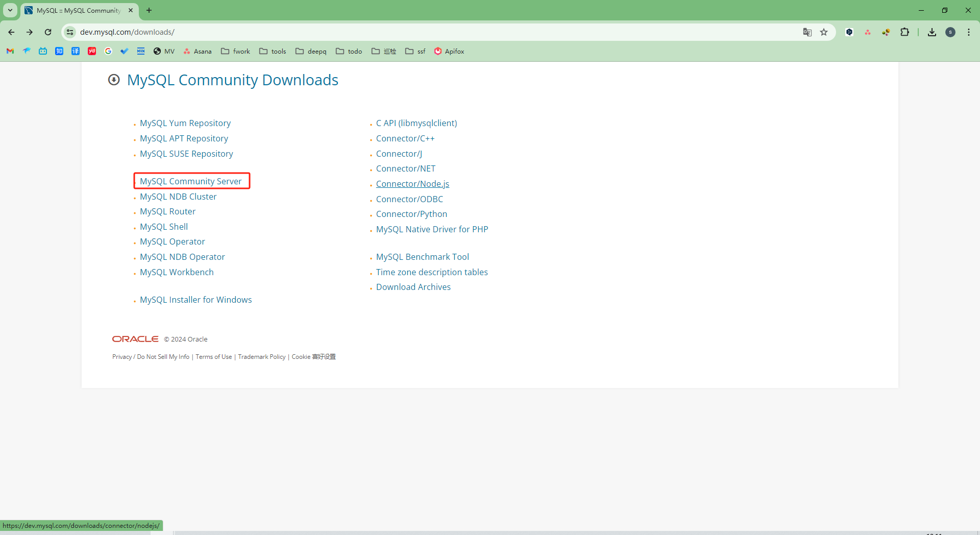Open MySQL NDB Cluster link

point(178,197)
